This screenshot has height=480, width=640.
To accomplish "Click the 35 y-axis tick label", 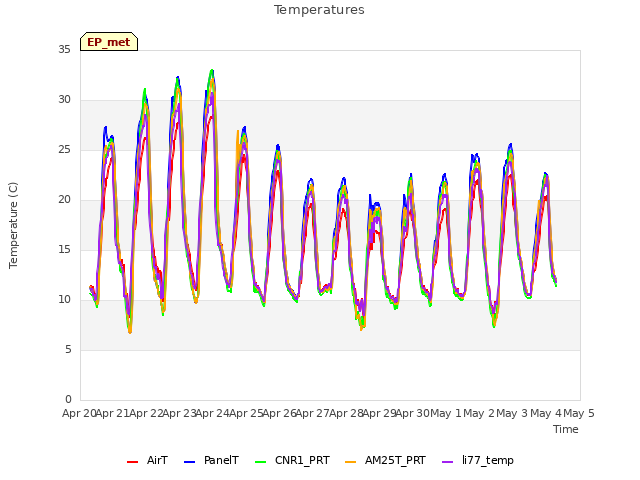I will click(x=64, y=49).
